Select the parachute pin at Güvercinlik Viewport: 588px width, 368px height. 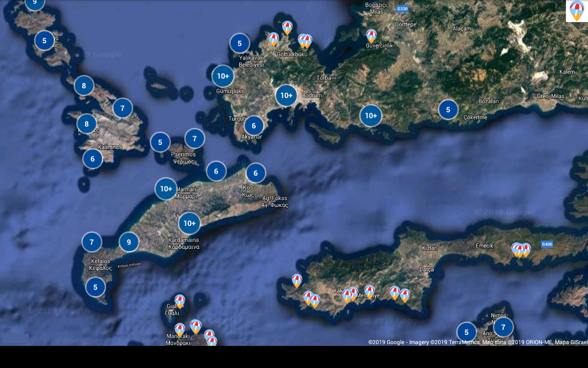[371, 36]
